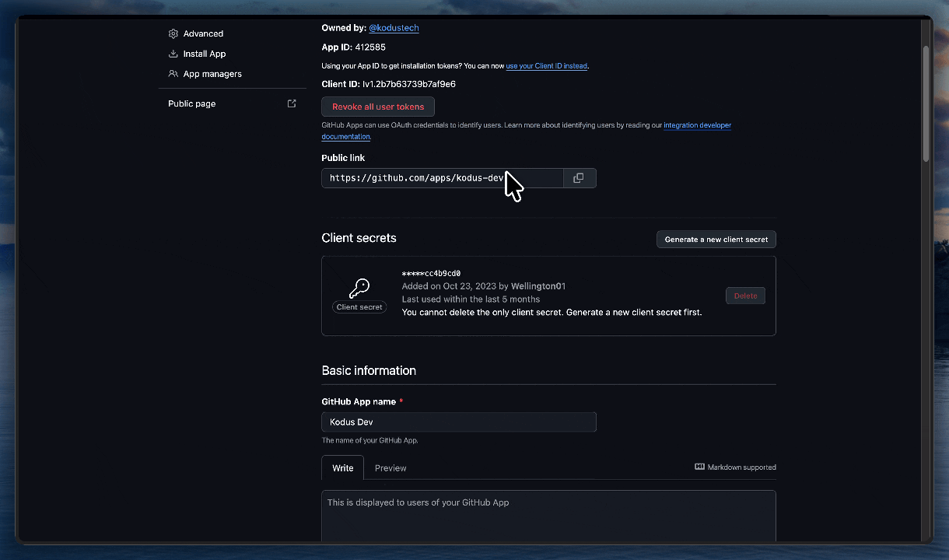Click the Markdown supported icon
This screenshot has height=560, width=949.
pos(699,467)
